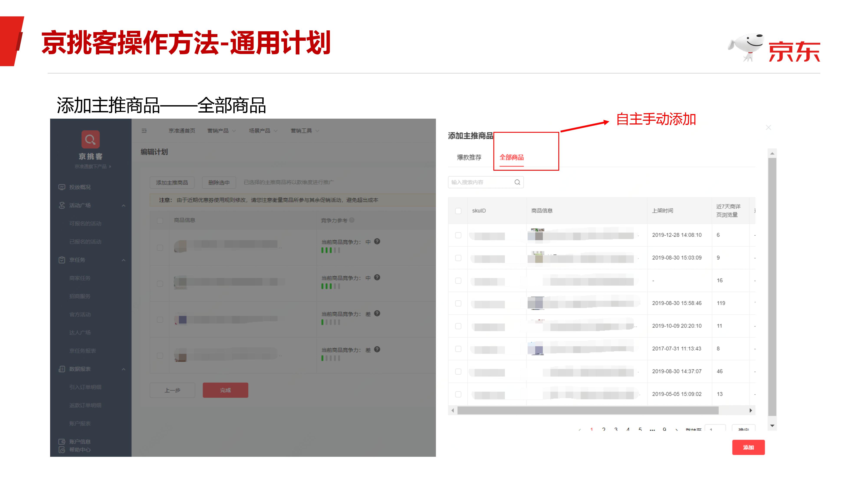Click the 账户信息 icon in sidebar
The height and width of the screenshot is (488, 868).
pos(62,442)
